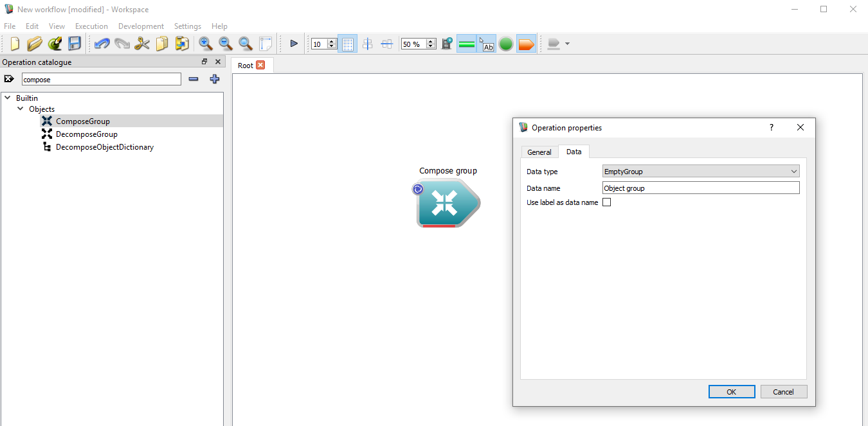Collapse the Objects tree node
This screenshot has height=426, width=868.
tap(21, 109)
